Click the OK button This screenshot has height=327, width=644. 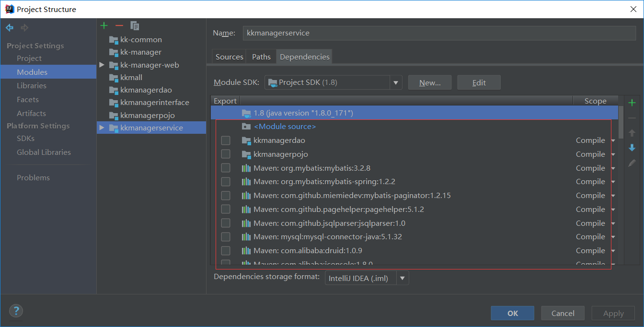coord(513,313)
